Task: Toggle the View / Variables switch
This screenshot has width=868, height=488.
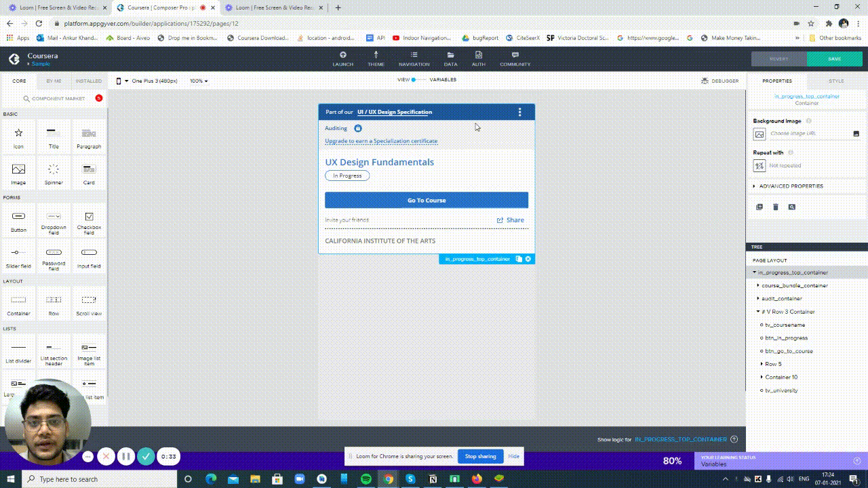Action: pyautogui.click(x=418, y=80)
